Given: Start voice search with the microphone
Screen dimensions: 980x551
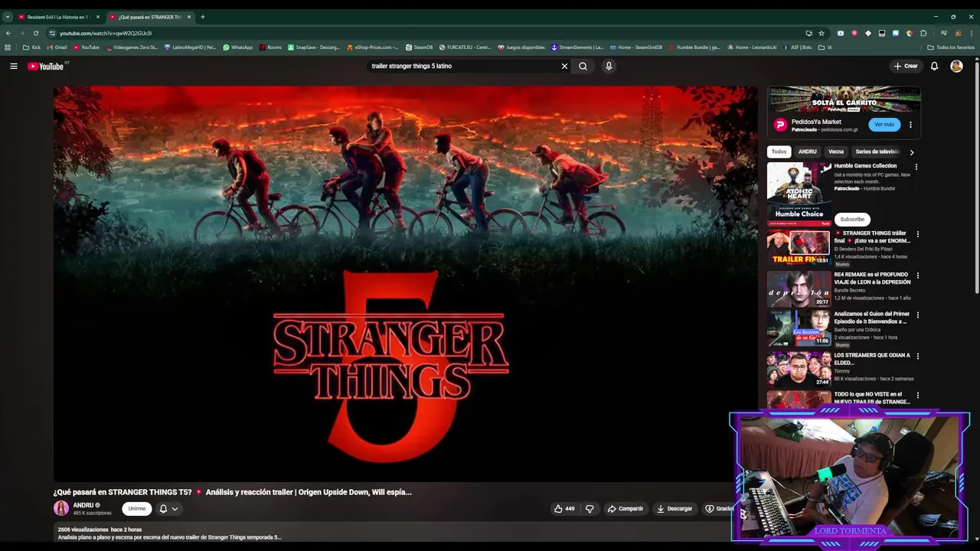Looking at the screenshot, I should [609, 66].
